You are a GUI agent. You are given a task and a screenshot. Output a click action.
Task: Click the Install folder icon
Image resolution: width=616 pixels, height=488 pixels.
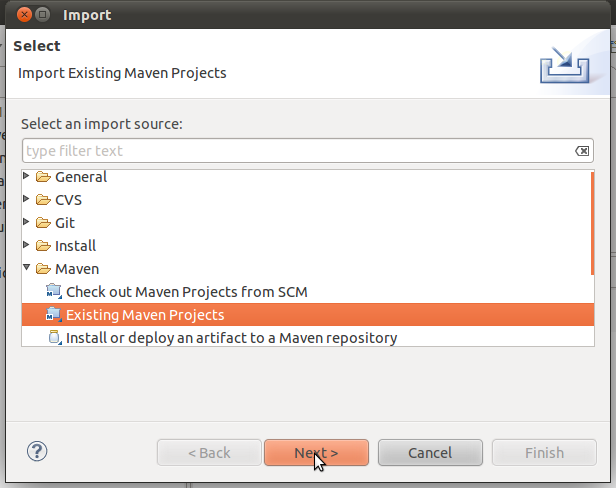coord(43,246)
